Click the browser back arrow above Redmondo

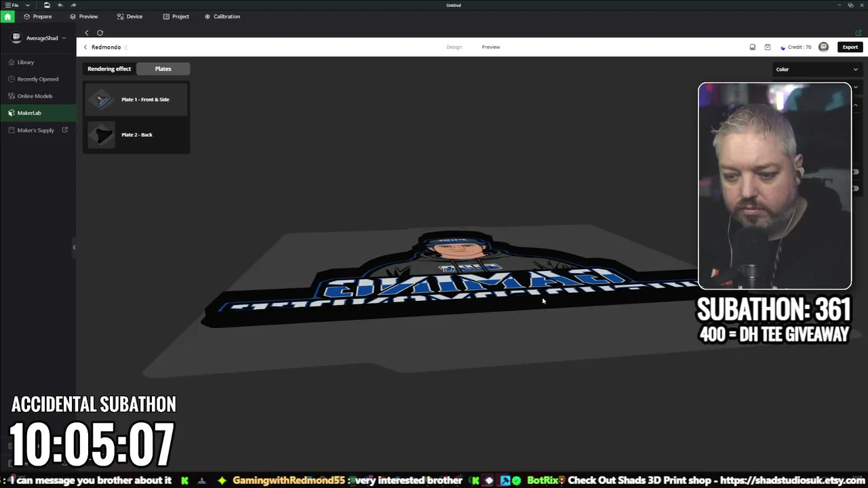87,33
